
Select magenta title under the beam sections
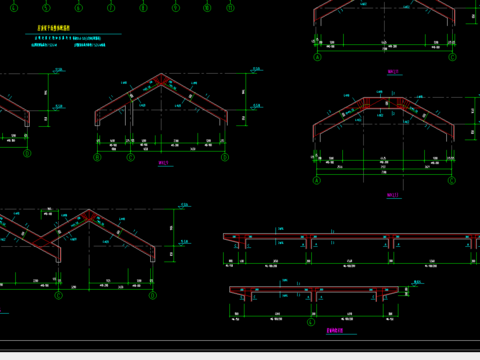335,331
